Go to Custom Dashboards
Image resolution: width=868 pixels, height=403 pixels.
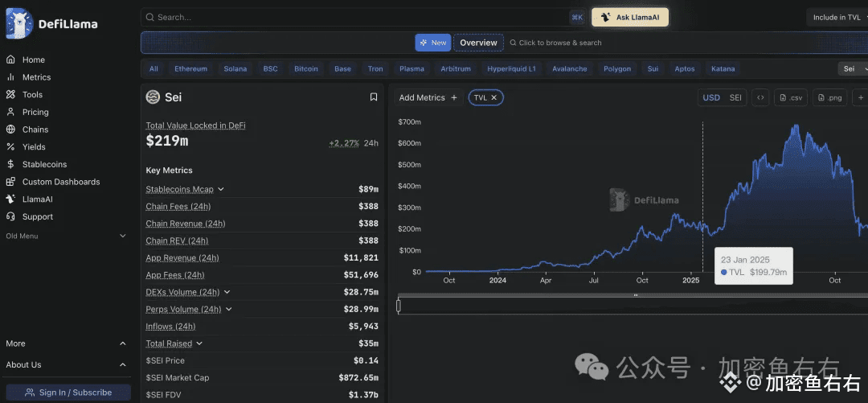(61, 182)
